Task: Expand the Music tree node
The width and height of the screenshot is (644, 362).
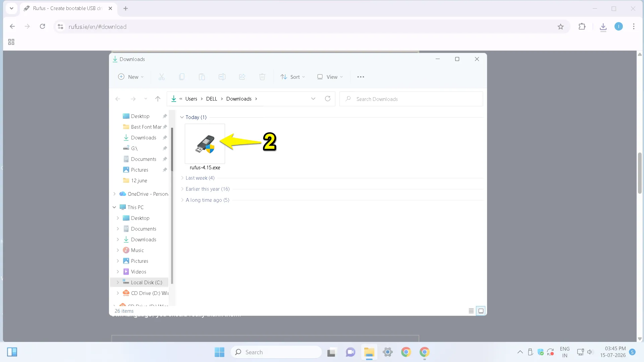Action: [118, 250]
